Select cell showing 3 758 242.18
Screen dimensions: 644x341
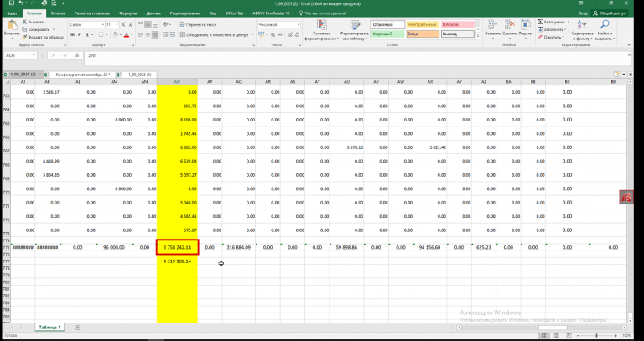coord(178,247)
